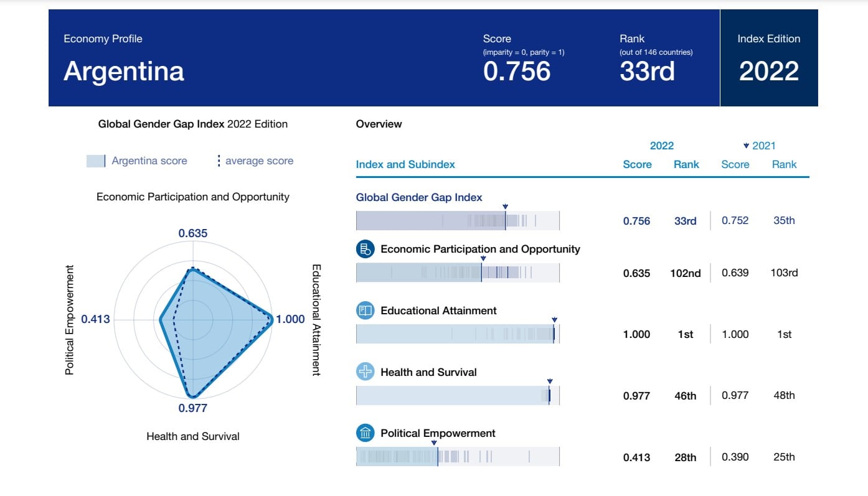Click the imparity parity scale note

pyautogui.click(x=524, y=52)
